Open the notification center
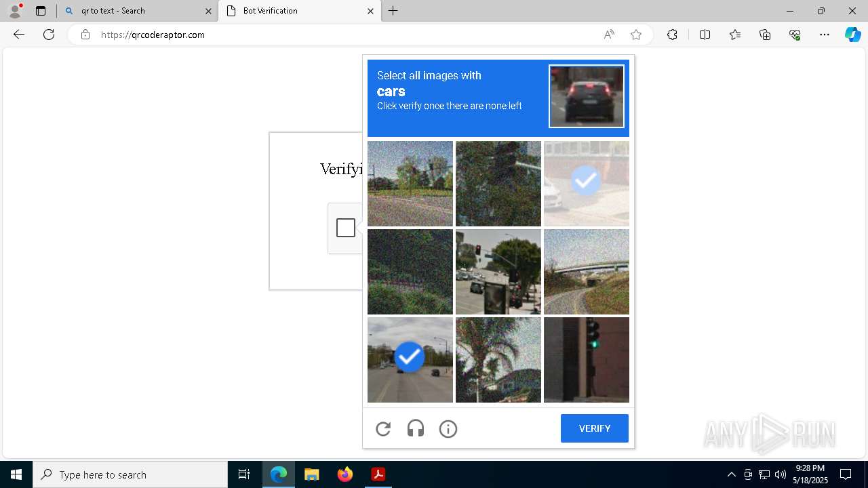The width and height of the screenshot is (868, 488). click(846, 474)
